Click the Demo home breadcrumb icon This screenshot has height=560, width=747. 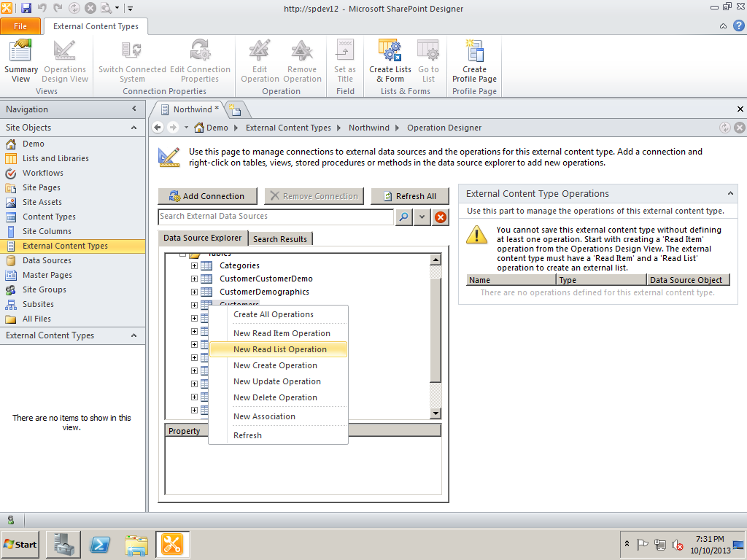click(x=199, y=128)
